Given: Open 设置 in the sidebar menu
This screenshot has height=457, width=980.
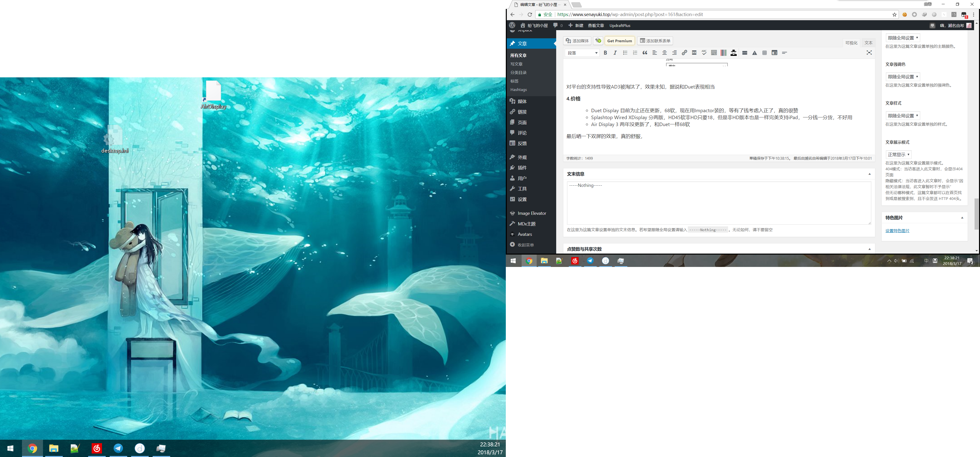Looking at the screenshot, I should [531, 199].
